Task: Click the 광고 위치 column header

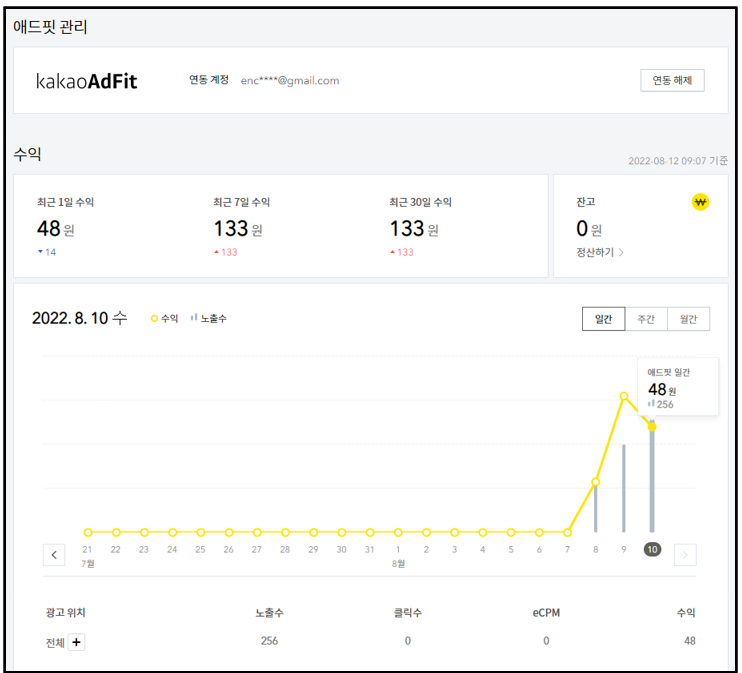Action: 65,613
